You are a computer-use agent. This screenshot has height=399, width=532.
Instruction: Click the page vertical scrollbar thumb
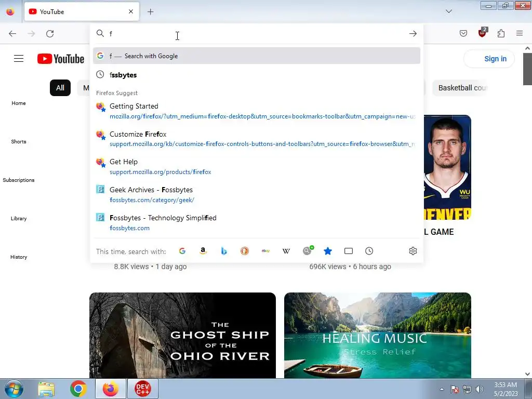click(527, 69)
